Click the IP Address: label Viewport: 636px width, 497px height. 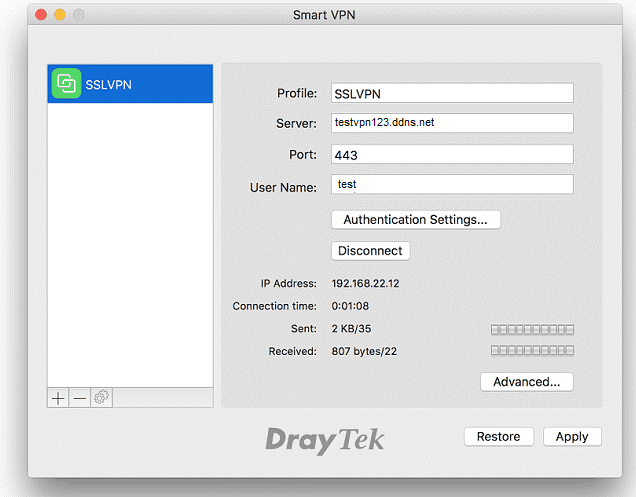click(x=288, y=283)
